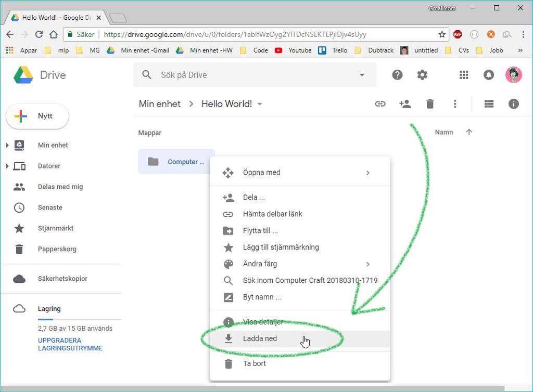The image size is (533, 392).
Task: Show details info icon in toolbar
Action: [x=514, y=104]
